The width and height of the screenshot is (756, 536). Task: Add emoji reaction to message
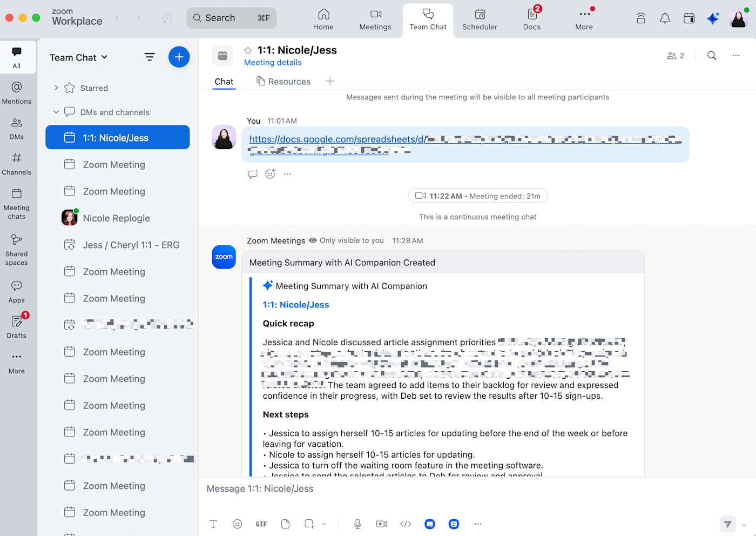(x=270, y=174)
